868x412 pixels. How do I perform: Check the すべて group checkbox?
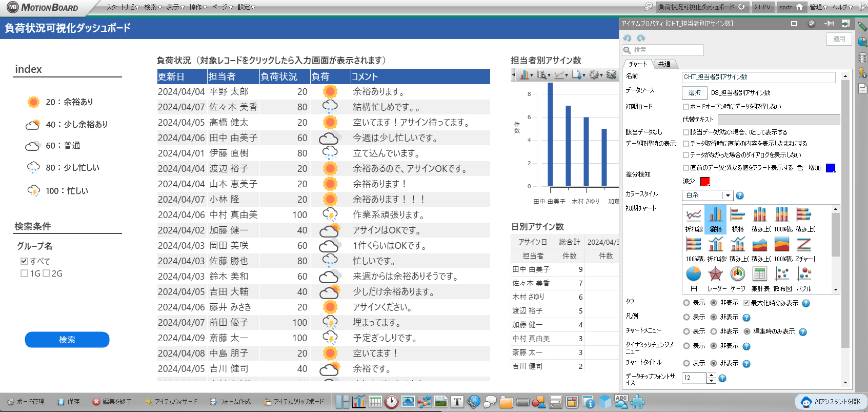click(x=24, y=261)
